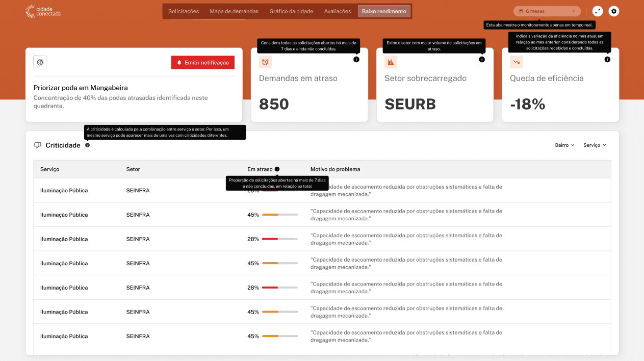Click the alarm clock icon on Demandas card

[x=265, y=62]
